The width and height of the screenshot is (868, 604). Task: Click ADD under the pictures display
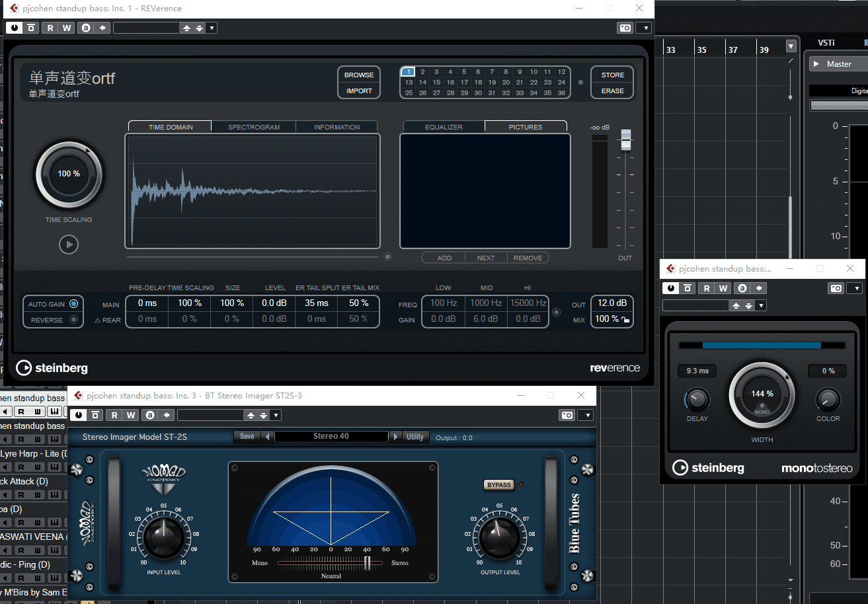(444, 258)
